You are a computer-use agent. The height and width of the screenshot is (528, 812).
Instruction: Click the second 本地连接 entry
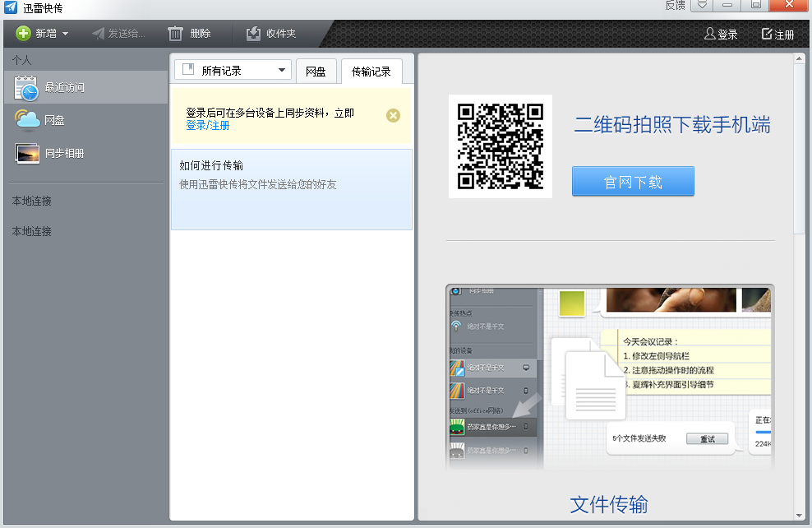(31, 232)
